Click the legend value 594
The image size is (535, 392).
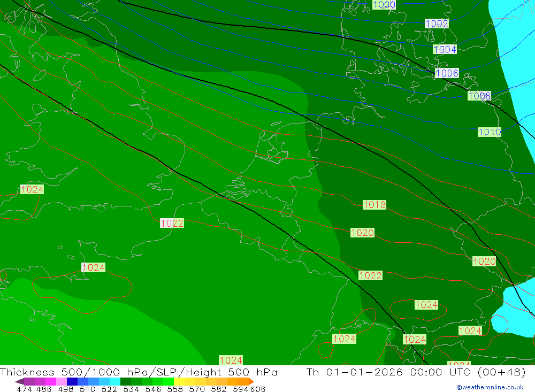coord(241,389)
